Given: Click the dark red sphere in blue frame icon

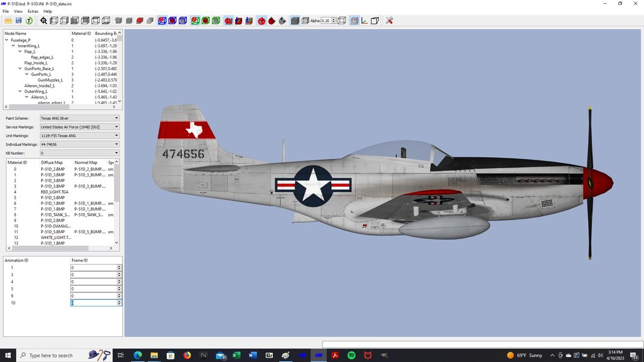Looking at the screenshot, I should (173, 21).
